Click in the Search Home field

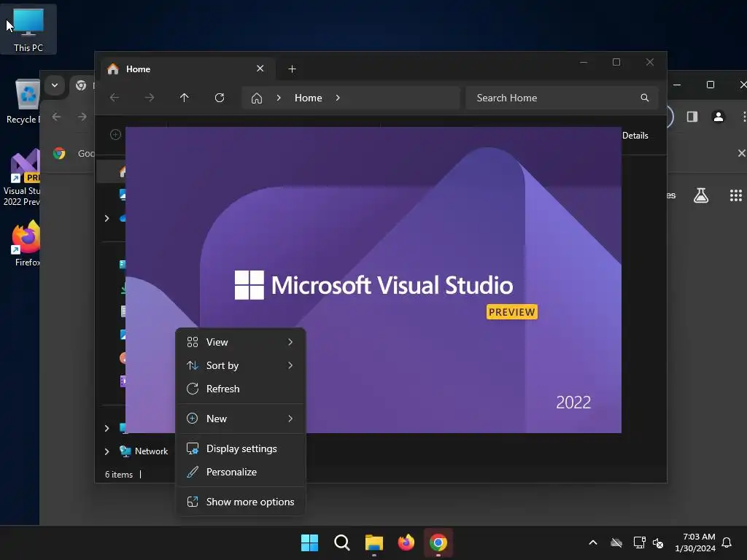(562, 98)
